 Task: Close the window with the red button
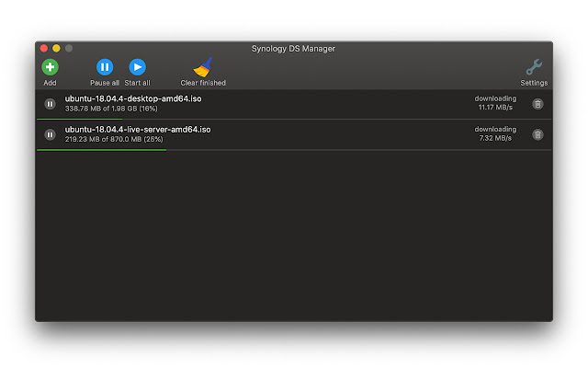pyautogui.click(x=44, y=48)
